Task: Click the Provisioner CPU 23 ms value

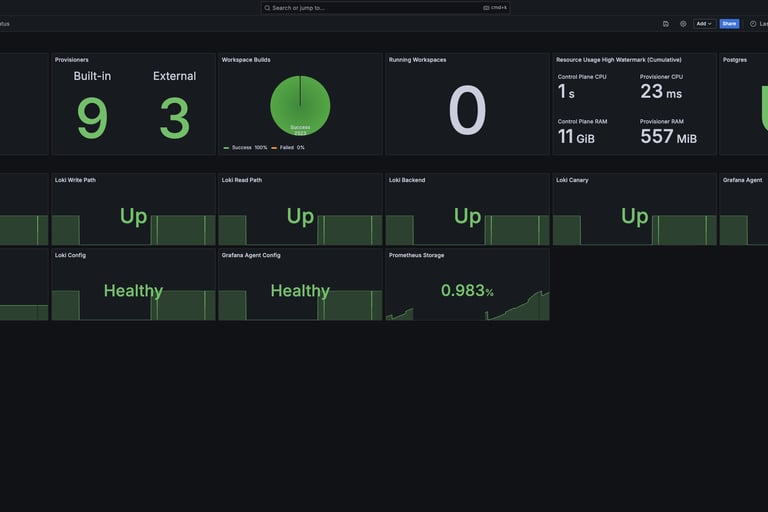Action: [x=661, y=92]
